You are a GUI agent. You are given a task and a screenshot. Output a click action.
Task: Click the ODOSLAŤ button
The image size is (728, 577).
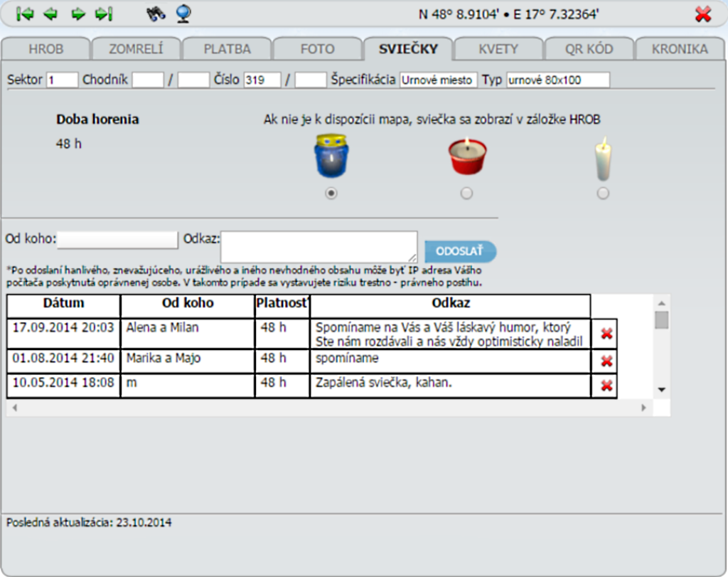pyautogui.click(x=460, y=251)
